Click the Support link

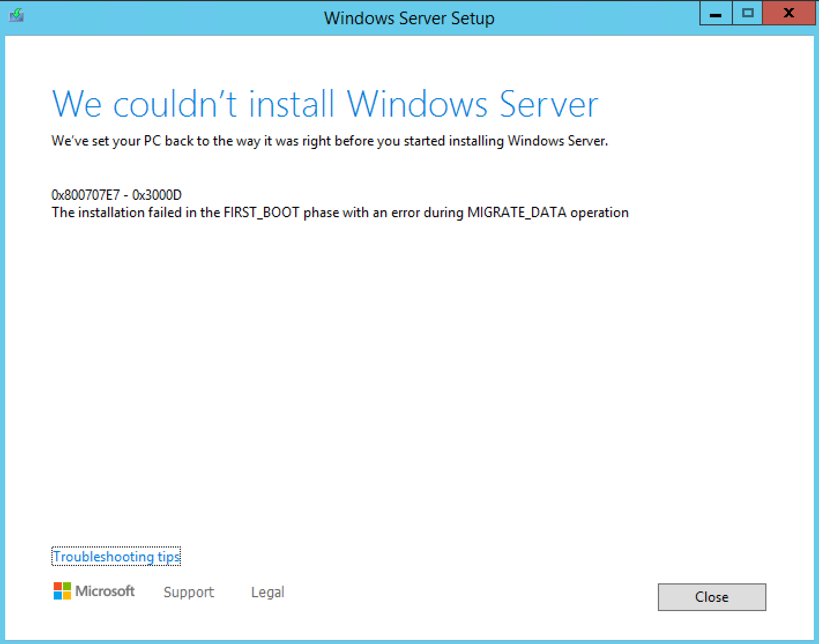coord(189,591)
